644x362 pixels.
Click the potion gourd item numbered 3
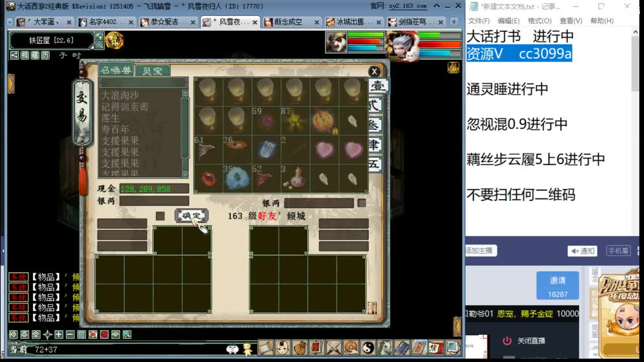tap(295, 178)
